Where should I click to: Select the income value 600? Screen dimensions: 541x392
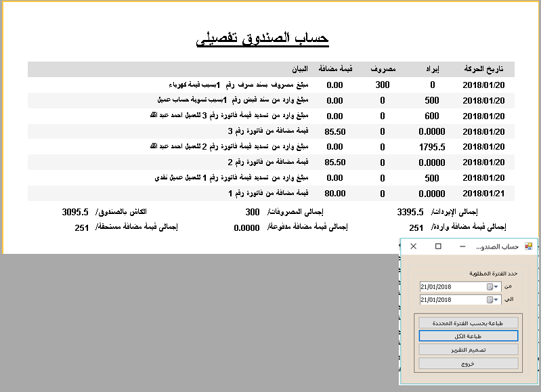[x=432, y=116]
